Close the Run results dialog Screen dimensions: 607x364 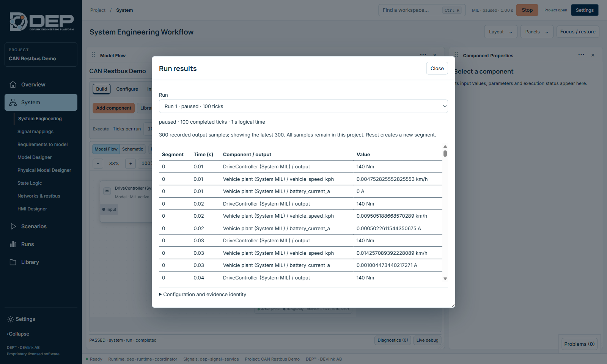click(437, 68)
